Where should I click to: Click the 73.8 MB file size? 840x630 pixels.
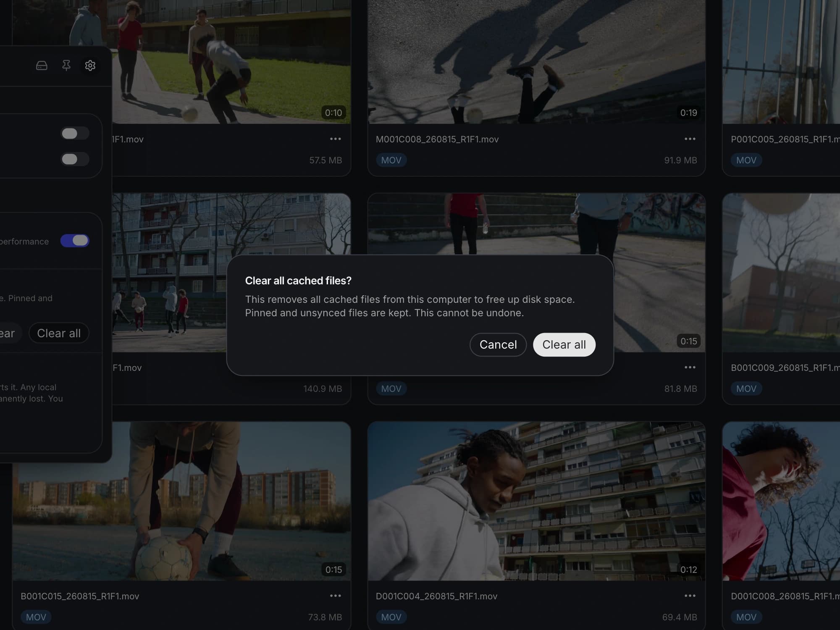coord(325,617)
